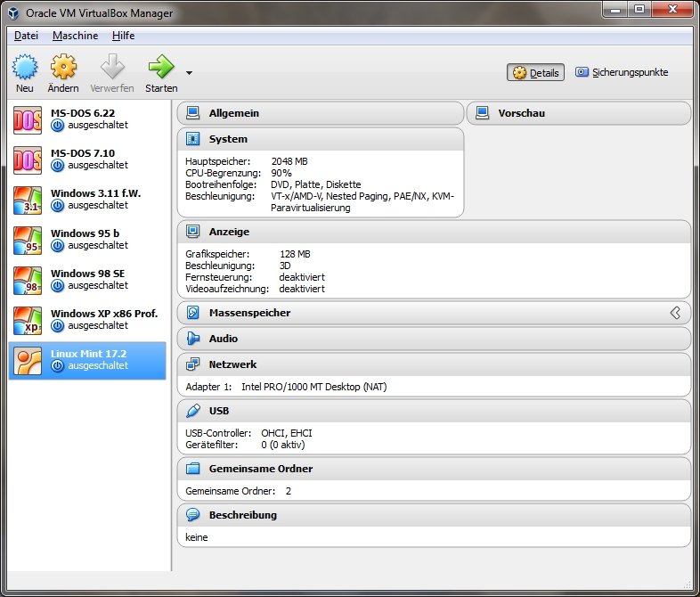This screenshot has height=597, width=700.
Task: Maximize the VirtualBox Manager window
Action: click(x=639, y=9)
